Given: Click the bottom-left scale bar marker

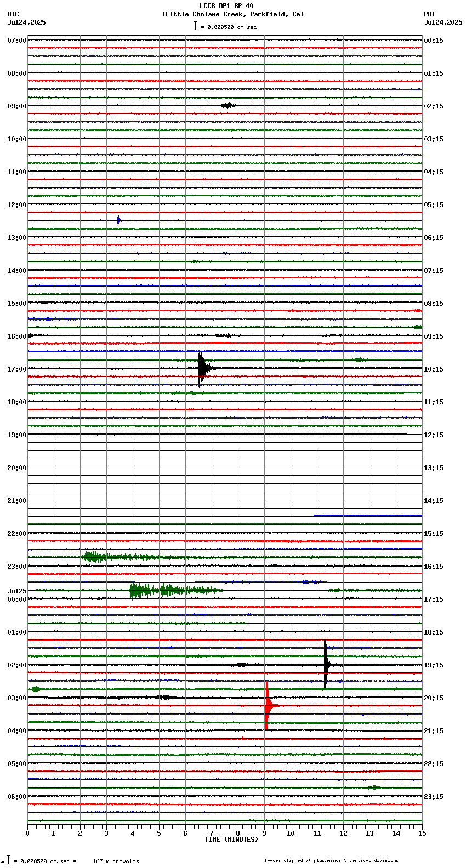Looking at the screenshot, I should pos(8,860).
